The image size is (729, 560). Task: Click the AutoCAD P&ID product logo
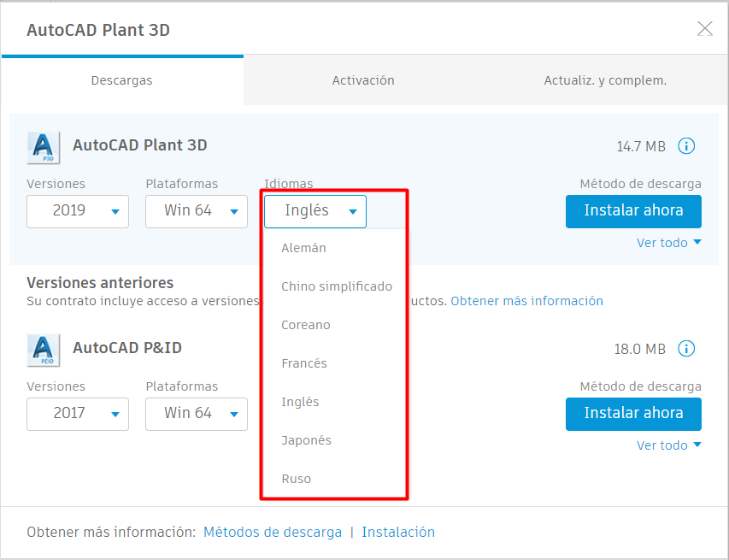[43, 349]
